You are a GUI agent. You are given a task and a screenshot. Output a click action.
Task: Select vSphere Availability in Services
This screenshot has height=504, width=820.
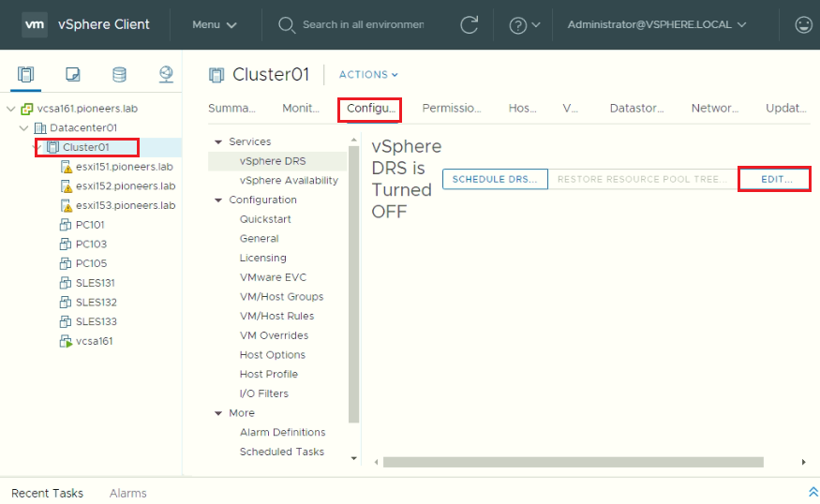[x=289, y=181]
